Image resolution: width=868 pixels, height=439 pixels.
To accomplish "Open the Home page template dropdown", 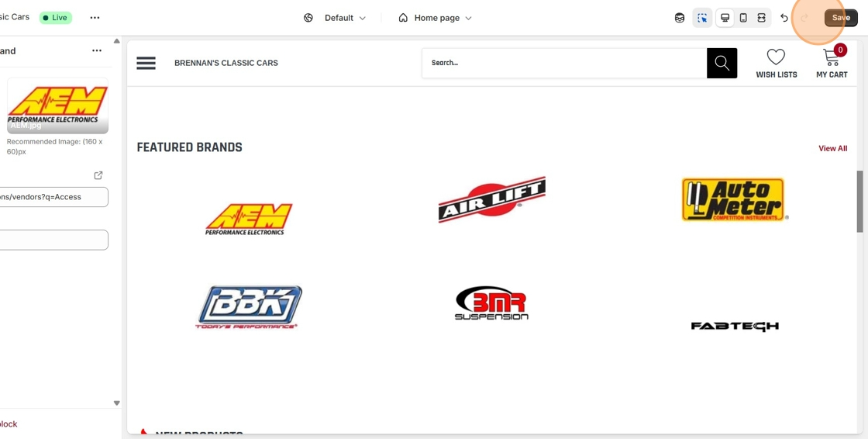I will coord(435,18).
